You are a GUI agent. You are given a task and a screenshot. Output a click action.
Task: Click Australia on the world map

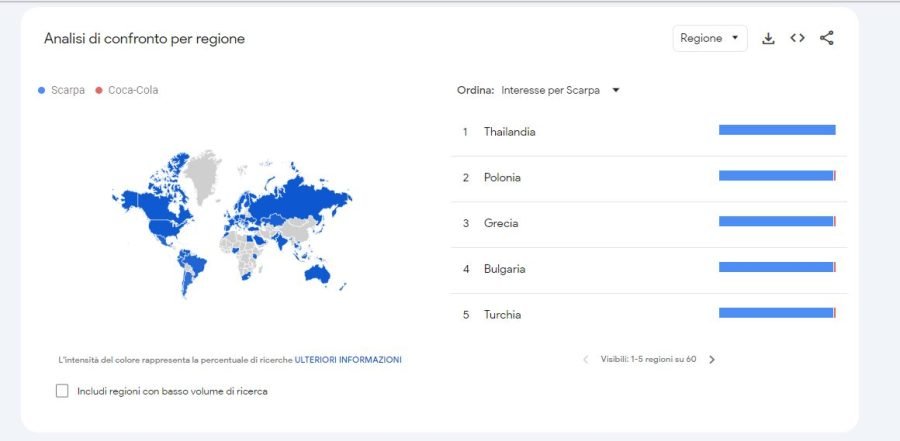coord(317,274)
